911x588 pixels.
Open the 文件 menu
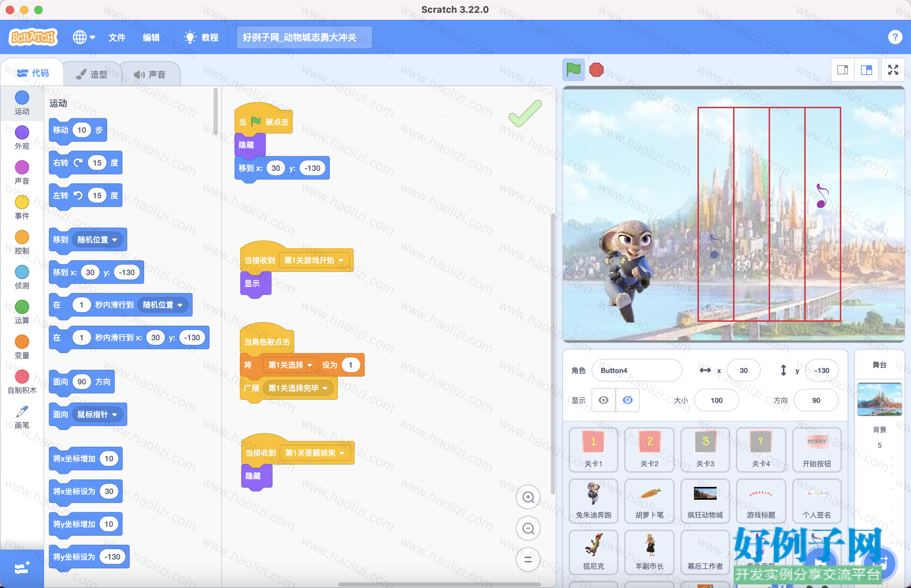click(x=117, y=37)
